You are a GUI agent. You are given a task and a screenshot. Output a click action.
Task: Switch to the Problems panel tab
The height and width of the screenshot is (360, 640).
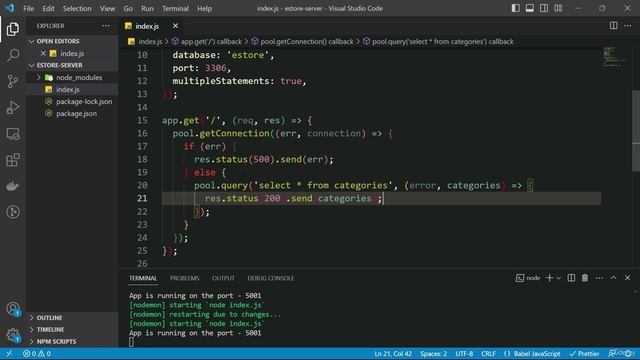184,278
